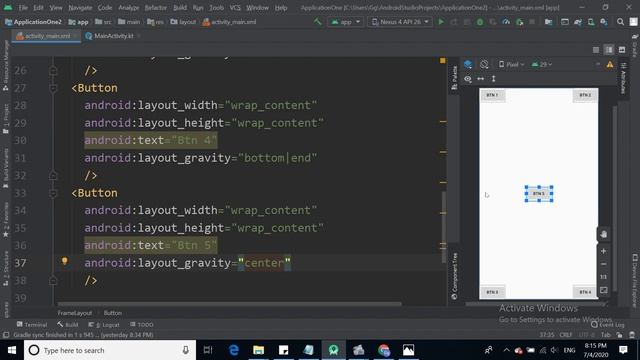Open the app run configuration dropdown
Screen dimensions: 640x360
pyautogui.click(x=345, y=22)
